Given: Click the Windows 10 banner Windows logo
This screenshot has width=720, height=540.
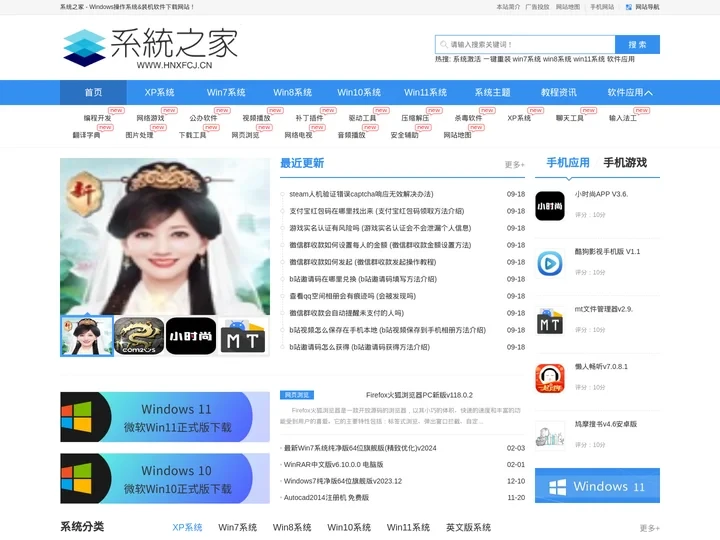Looking at the screenshot, I should coord(77,478).
